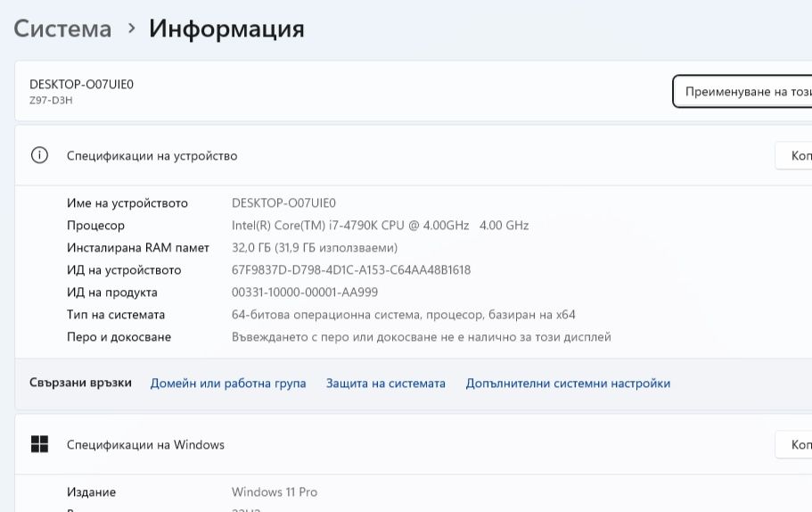Image resolution: width=812 pixels, height=512 pixels.
Task: Click the Перо и докосване label
Action: [x=119, y=337]
